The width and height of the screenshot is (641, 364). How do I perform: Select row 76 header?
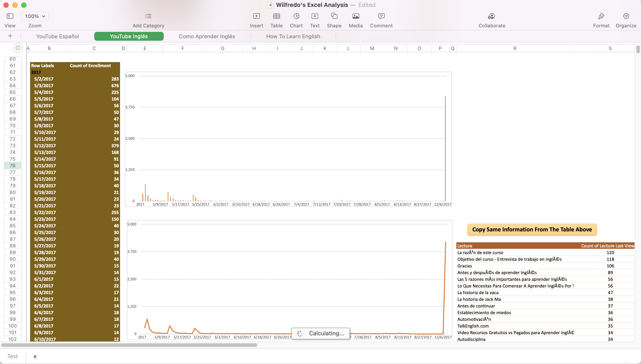tap(12, 166)
